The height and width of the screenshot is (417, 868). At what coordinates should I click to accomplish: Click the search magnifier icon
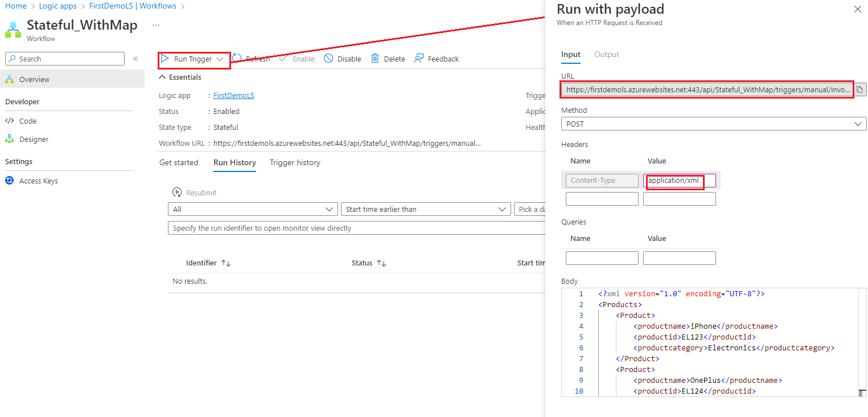pos(13,59)
